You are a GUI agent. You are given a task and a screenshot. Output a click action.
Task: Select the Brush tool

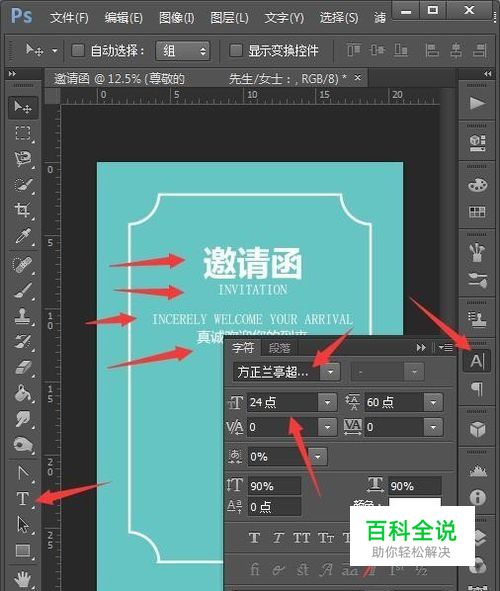(x=23, y=291)
